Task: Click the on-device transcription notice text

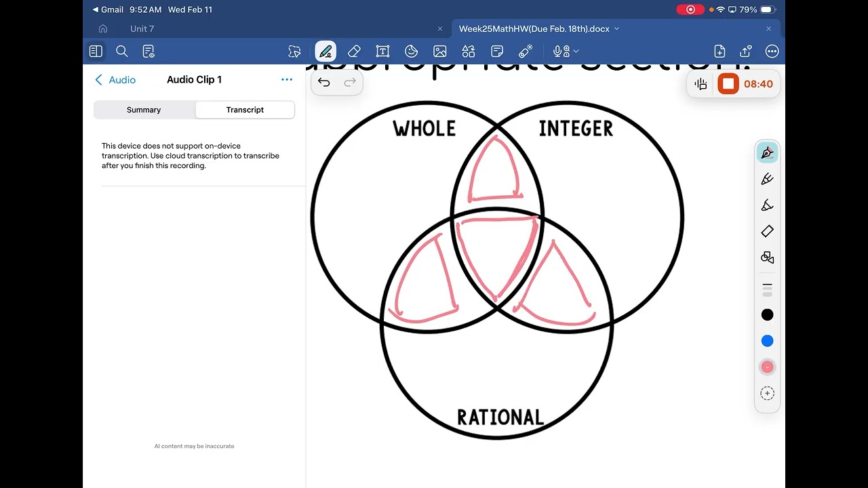Action: click(191, 156)
